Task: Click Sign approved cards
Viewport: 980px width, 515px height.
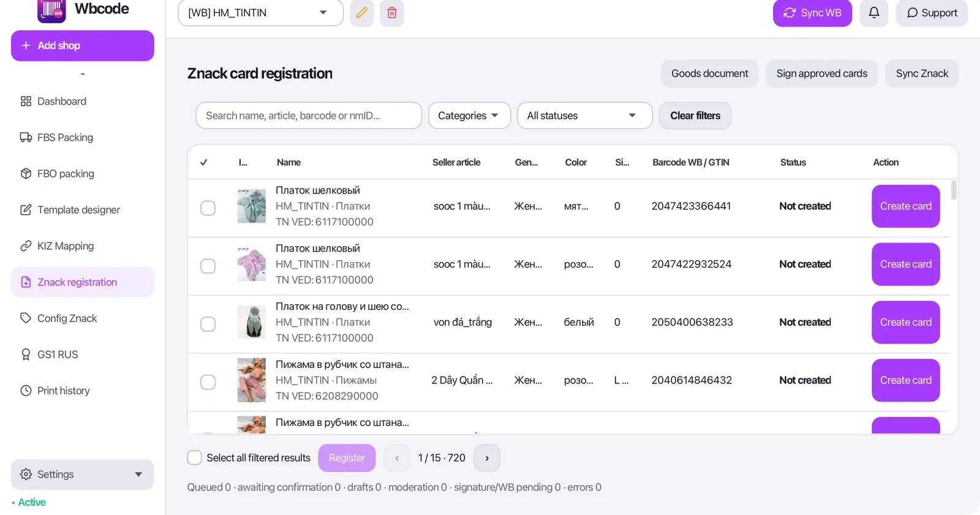Action: (x=821, y=73)
